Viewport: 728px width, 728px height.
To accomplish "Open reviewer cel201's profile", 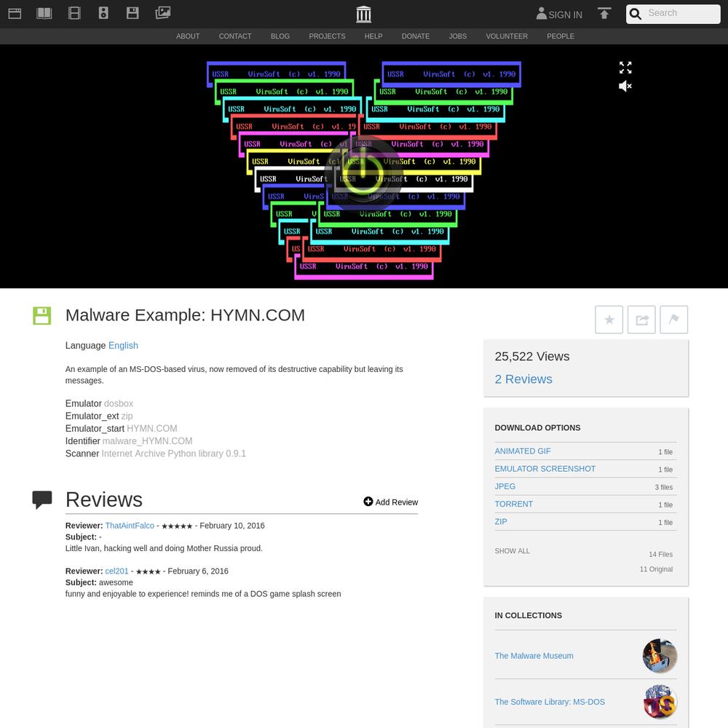I will pyautogui.click(x=116, y=571).
